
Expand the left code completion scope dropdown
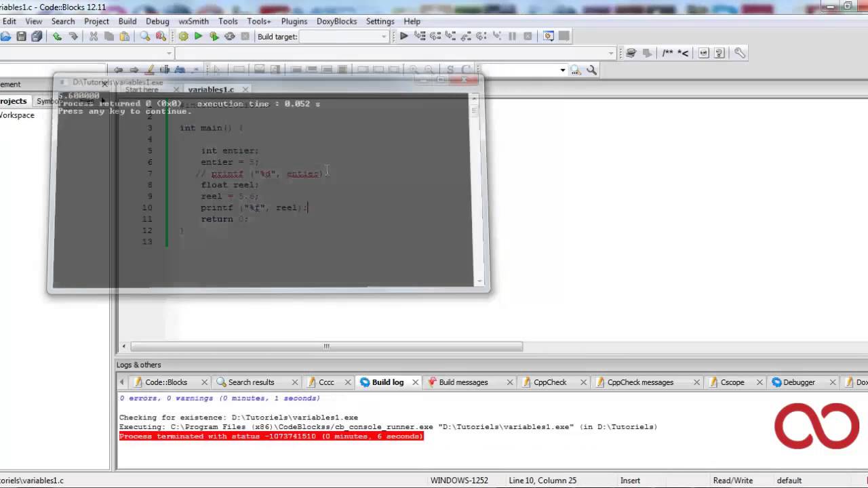[170, 53]
